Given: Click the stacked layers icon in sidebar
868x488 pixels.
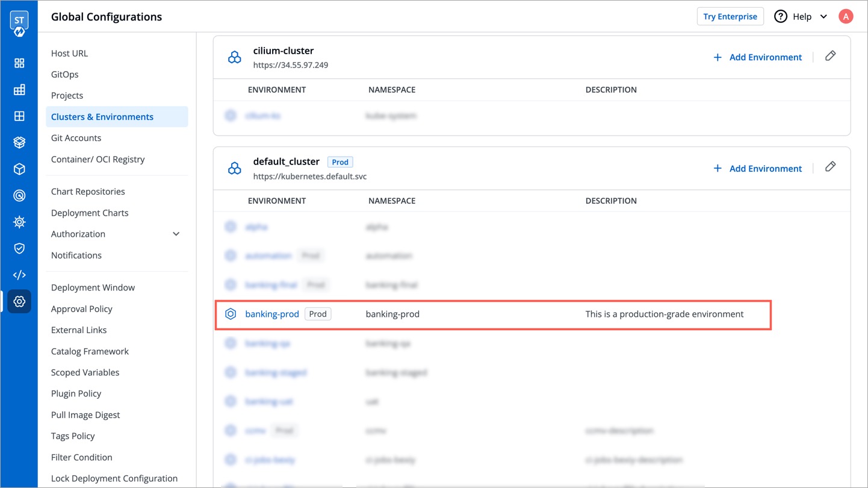Looking at the screenshot, I should [x=19, y=143].
